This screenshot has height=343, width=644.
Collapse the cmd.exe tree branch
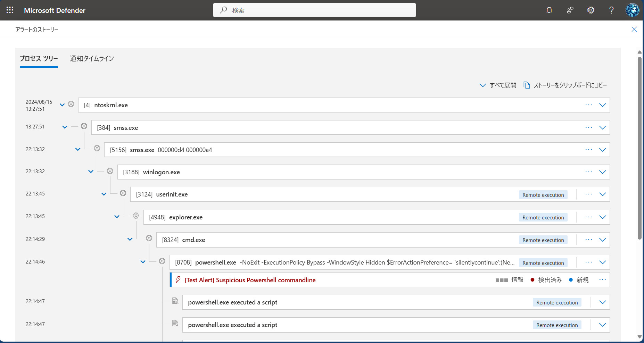[x=130, y=239]
